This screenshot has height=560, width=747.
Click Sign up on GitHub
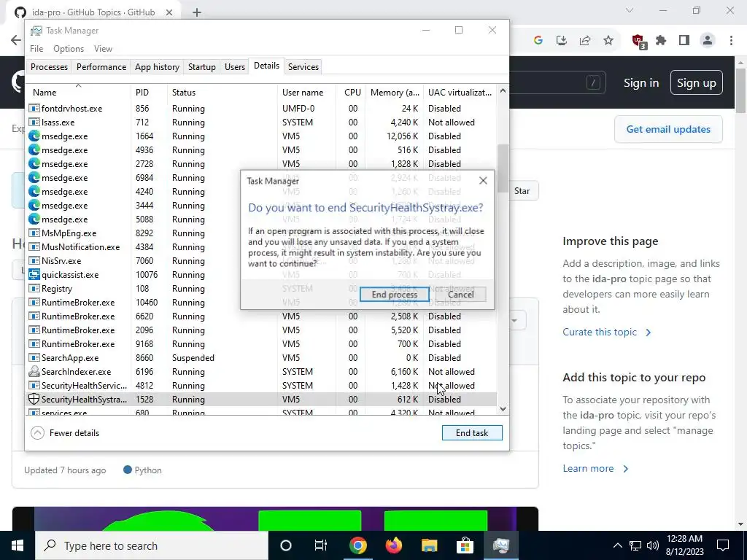[x=697, y=83]
